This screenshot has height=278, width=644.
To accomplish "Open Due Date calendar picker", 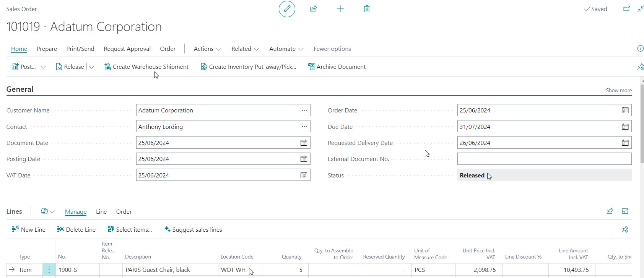I will click(625, 127).
